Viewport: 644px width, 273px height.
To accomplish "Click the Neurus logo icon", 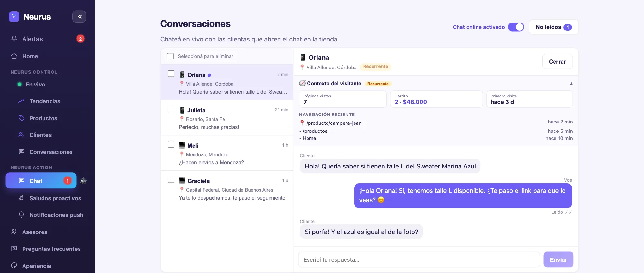I will coord(14,16).
